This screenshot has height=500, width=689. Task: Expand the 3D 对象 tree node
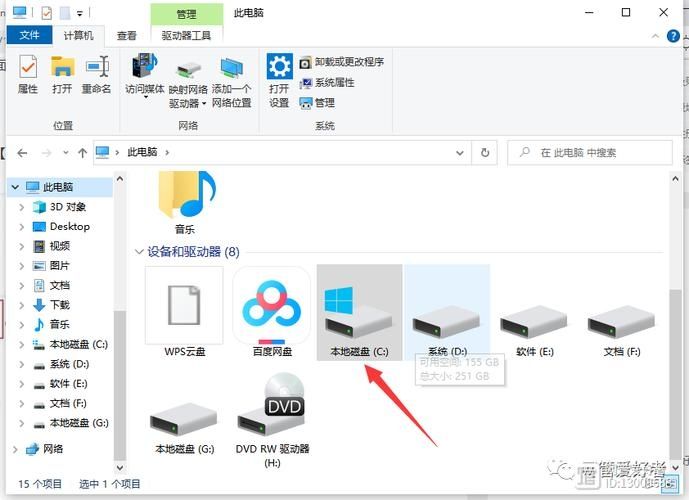(x=21, y=207)
